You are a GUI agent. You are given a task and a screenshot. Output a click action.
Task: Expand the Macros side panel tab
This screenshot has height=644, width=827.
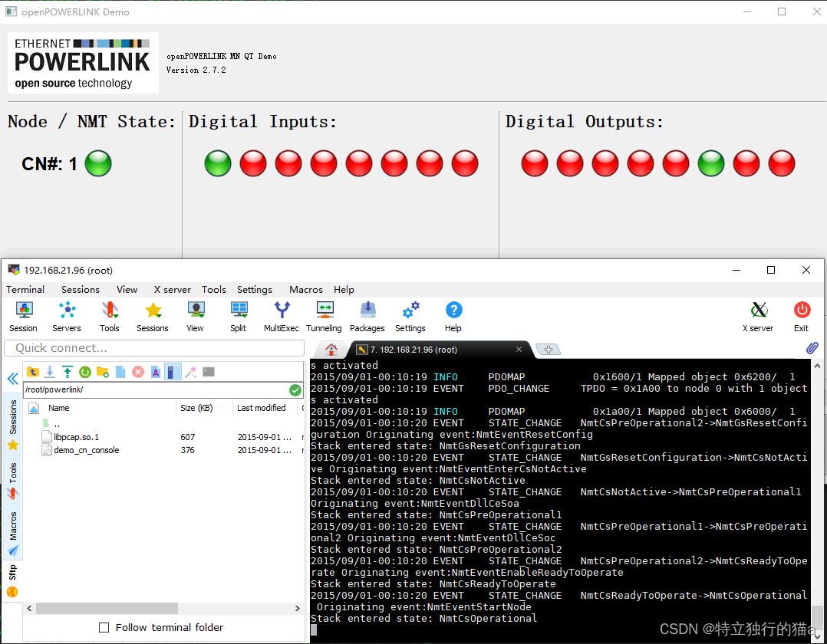coord(13,533)
